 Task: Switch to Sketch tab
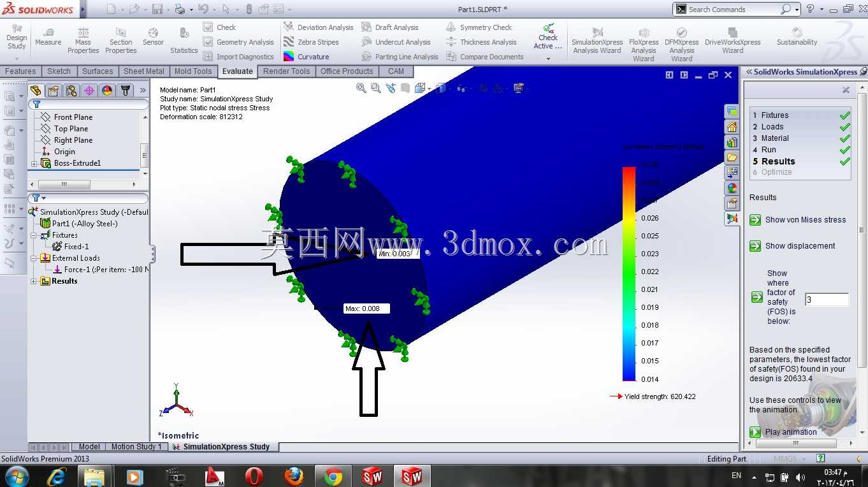59,71
